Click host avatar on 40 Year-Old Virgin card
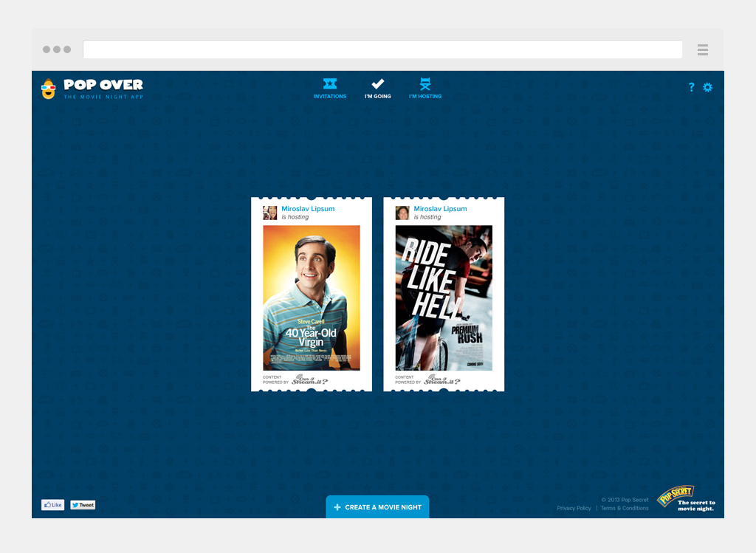This screenshot has height=553, width=756. click(269, 213)
